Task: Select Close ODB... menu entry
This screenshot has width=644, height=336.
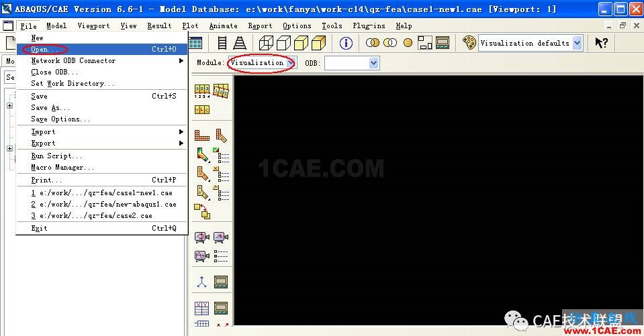Action: coord(102,72)
